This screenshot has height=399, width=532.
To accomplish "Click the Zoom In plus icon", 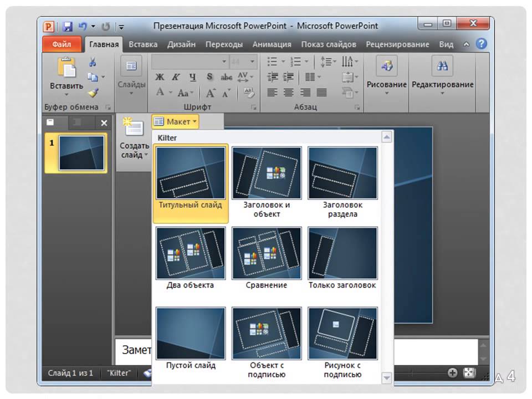I will click(x=452, y=373).
